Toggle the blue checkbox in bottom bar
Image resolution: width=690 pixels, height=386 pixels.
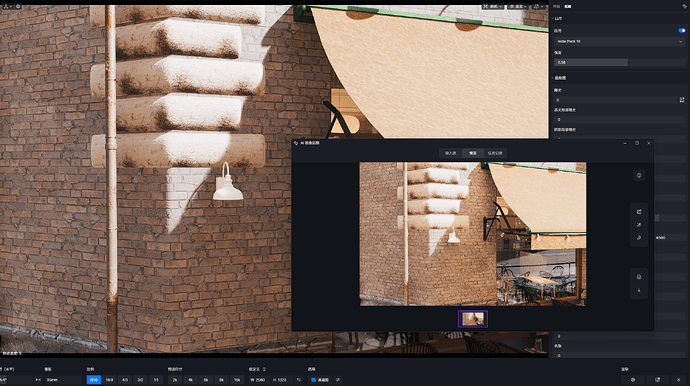tap(313, 380)
